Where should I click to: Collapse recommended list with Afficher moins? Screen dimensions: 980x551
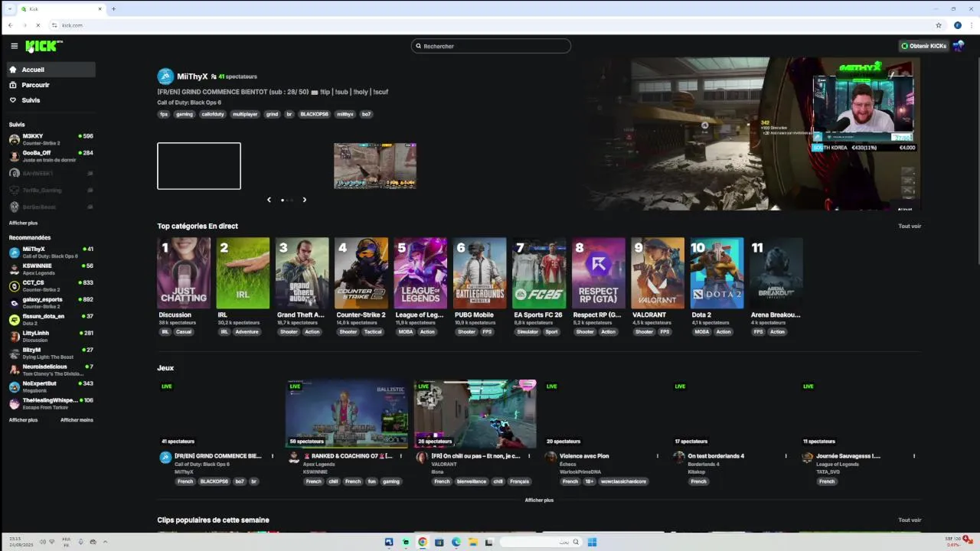click(x=77, y=420)
